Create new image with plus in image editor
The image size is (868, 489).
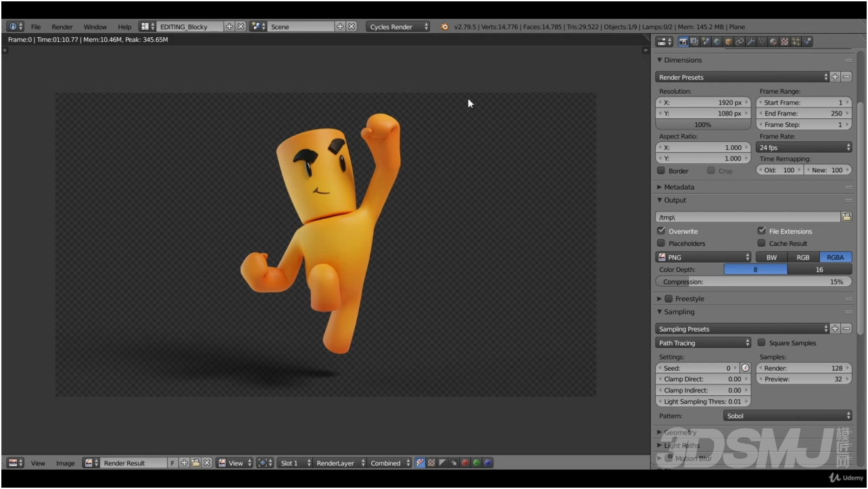point(184,463)
